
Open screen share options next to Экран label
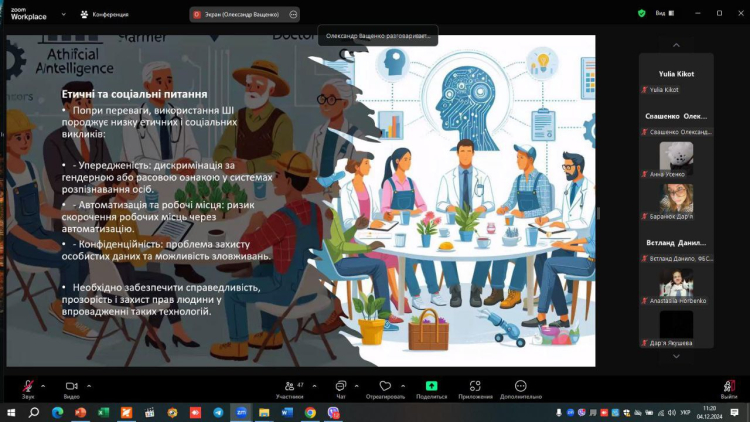[293, 14]
